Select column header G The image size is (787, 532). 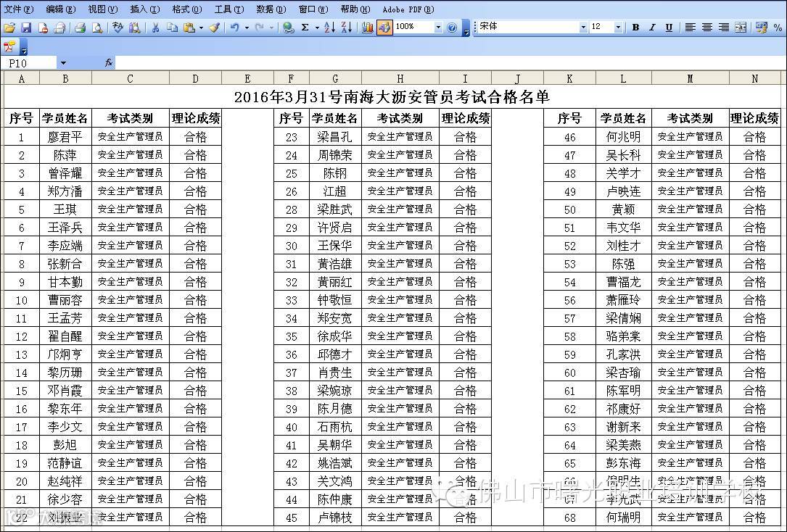(x=335, y=78)
